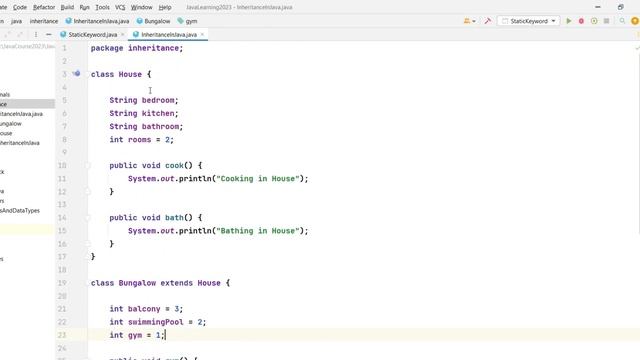
Task: Open the VCS menu
Action: coord(120,7)
